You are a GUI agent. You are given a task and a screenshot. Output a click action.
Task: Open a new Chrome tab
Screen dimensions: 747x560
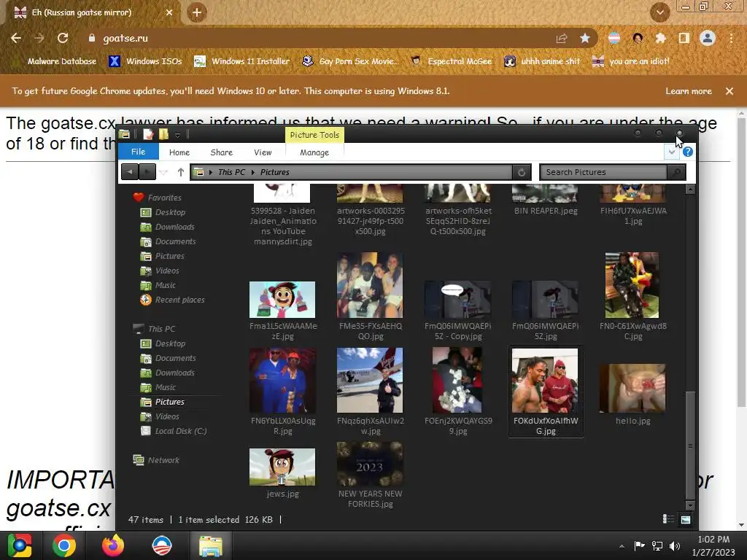pyautogui.click(x=197, y=13)
